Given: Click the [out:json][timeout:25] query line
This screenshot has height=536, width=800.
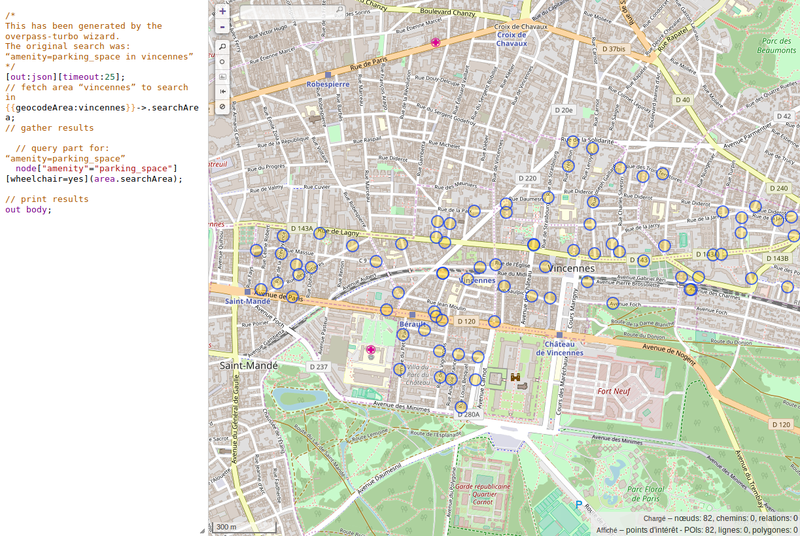Looking at the screenshot, I should [x=65, y=77].
